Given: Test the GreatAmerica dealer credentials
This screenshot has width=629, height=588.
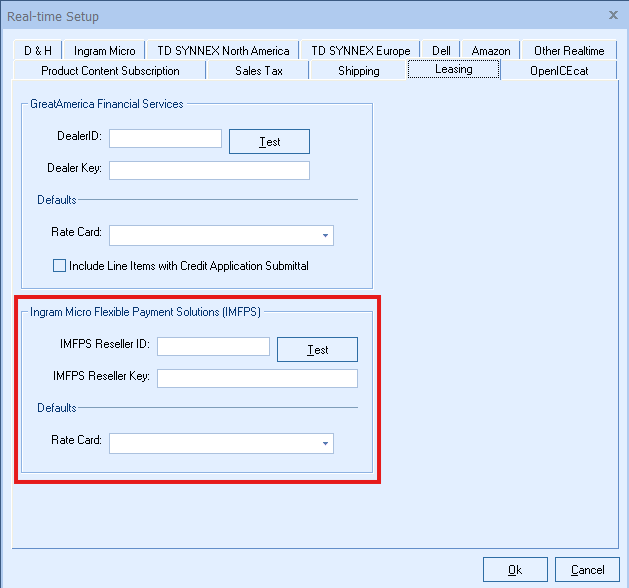Looking at the screenshot, I should coord(269,142).
